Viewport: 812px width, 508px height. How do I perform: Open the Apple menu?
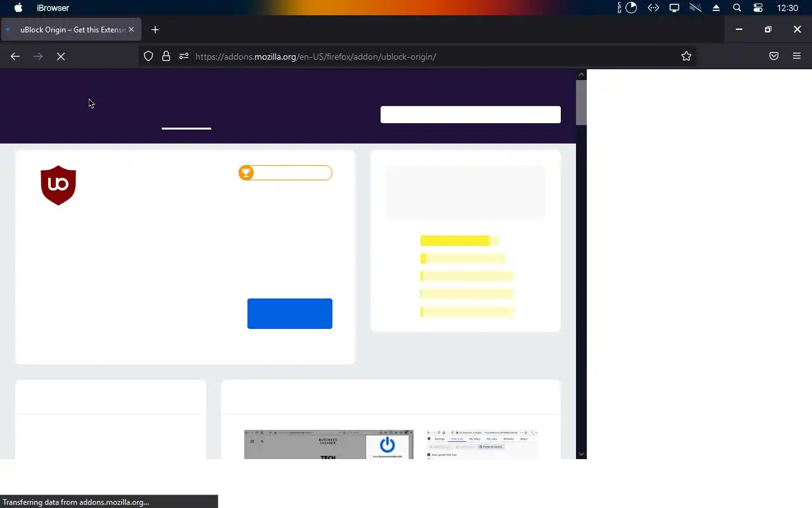(18, 8)
